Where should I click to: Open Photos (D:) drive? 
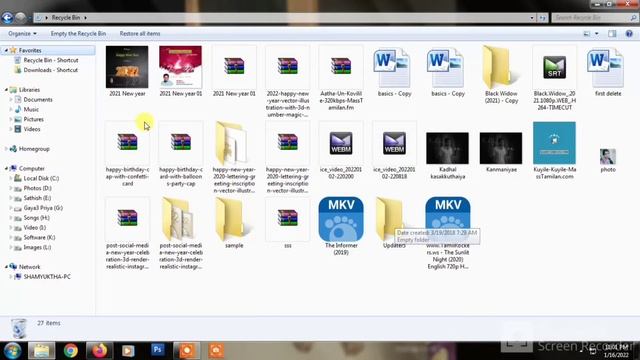[37, 188]
